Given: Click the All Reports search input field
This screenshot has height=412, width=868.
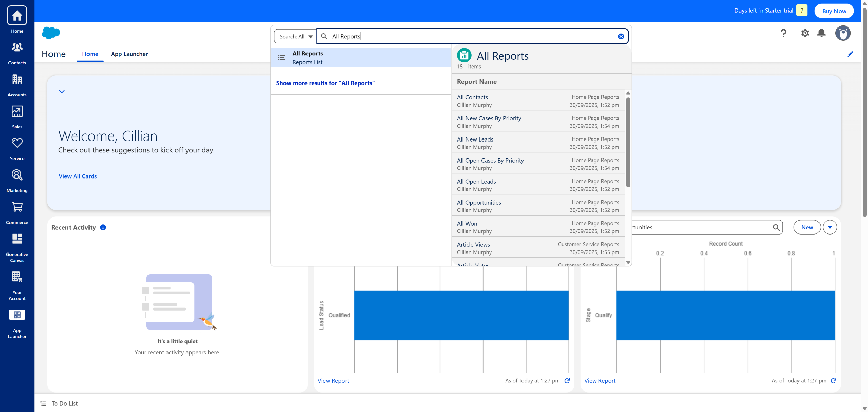Looking at the screenshot, I should pyautogui.click(x=471, y=36).
